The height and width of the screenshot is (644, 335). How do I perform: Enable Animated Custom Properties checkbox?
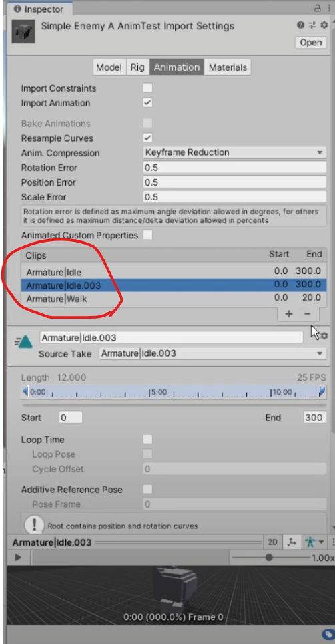point(147,235)
